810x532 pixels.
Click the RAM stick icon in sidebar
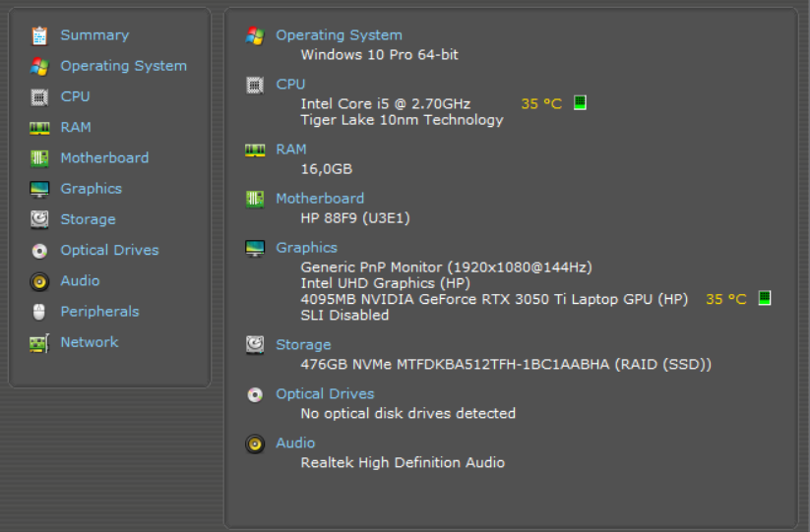(39, 128)
